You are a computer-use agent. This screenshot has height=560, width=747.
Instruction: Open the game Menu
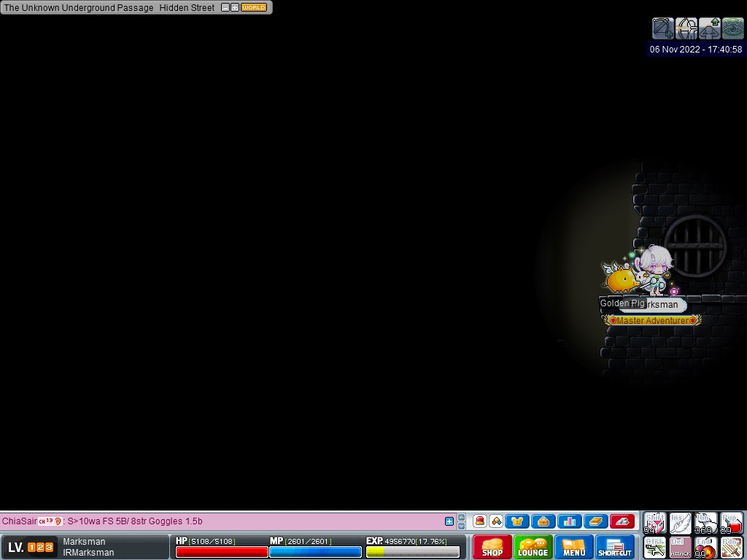coord(574,547)
